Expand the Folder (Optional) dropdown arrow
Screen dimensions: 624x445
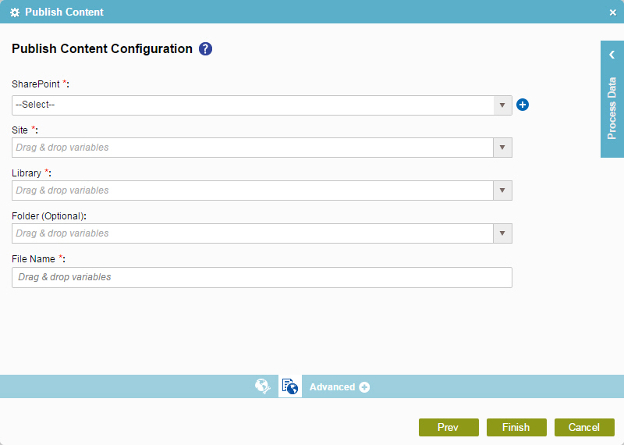coord(503,234)
